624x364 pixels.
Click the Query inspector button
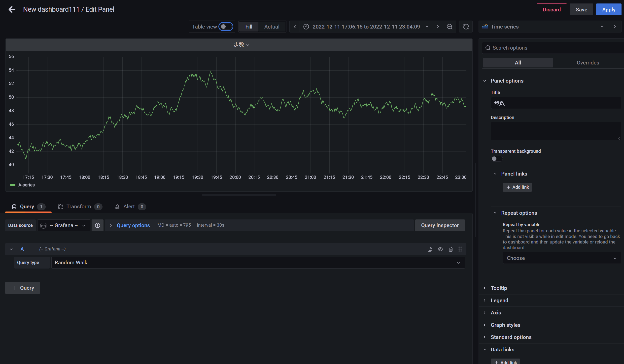(x=440, y=225)
